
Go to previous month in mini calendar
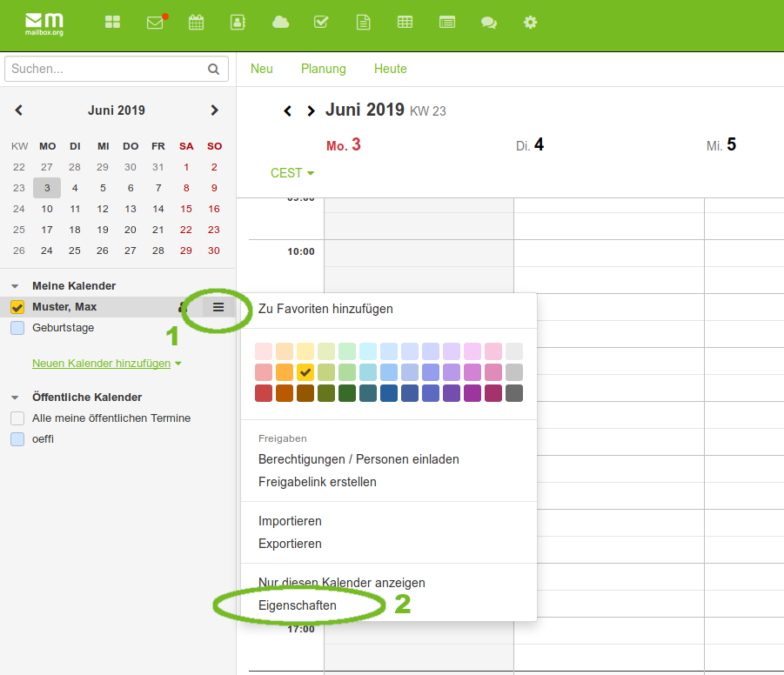pos(19,110)
